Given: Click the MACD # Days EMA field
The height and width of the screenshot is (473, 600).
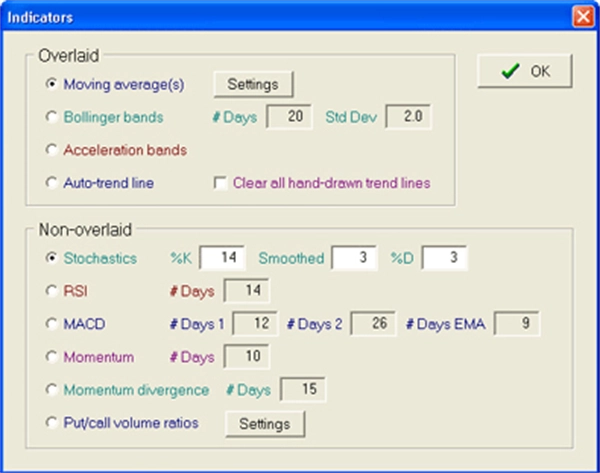Looking at the screenshot, I should (516, 324).
